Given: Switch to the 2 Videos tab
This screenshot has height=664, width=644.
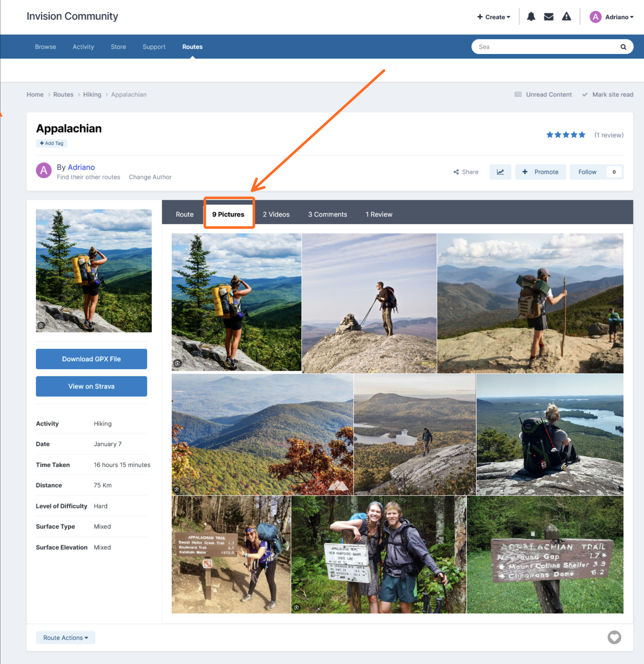Looking at the screenshot, I should coord(276,214).
